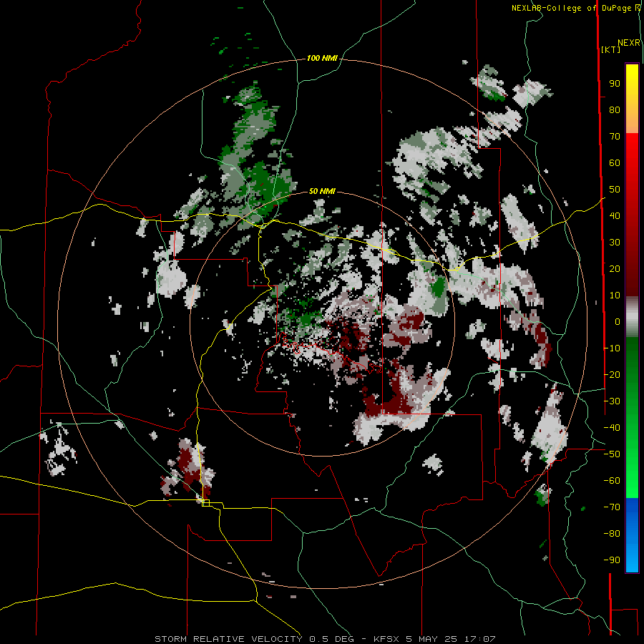Select the 30 value on velocity scale
644x644 pixels.
(x=615, y=243)
